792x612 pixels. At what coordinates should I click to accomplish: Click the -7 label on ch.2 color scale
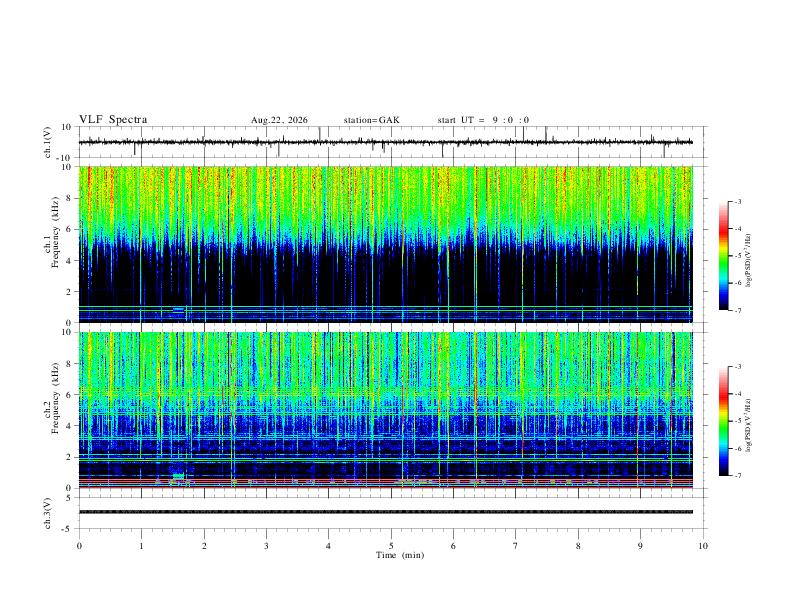737,475
